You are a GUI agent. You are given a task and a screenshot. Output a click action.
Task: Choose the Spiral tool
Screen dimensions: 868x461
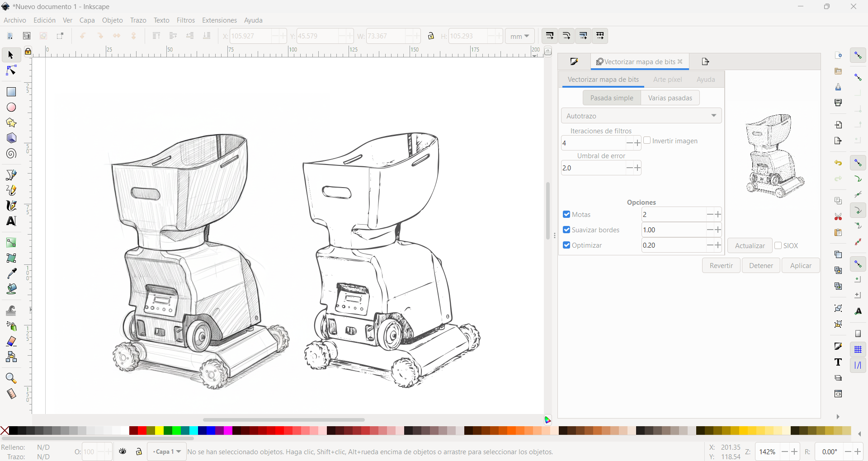tap(10, 154)
